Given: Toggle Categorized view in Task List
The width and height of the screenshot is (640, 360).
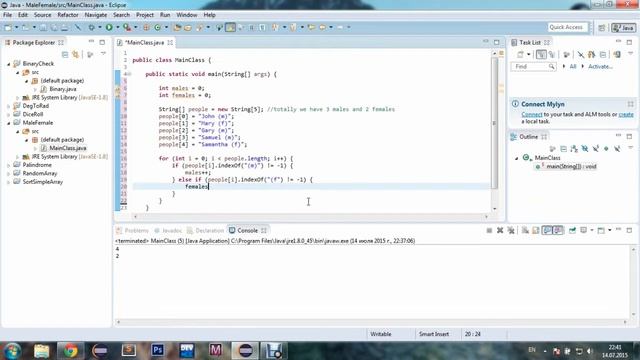Looking at the screenshot, I should (x=541, y=54).
